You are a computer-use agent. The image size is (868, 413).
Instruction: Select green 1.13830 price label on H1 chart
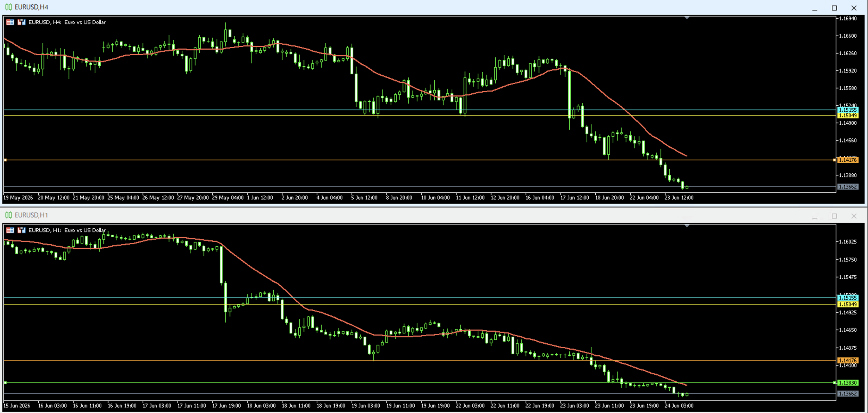[x=848, y=383]
